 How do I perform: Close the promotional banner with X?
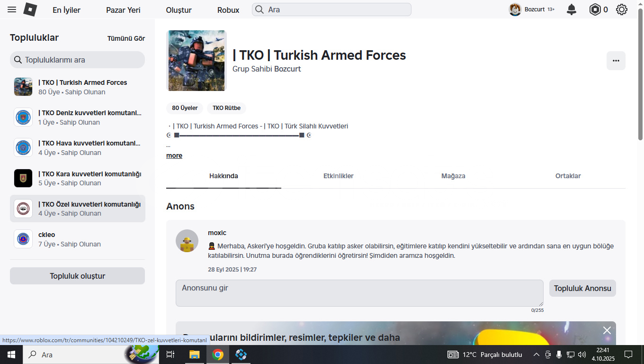[x=607, y=330]
